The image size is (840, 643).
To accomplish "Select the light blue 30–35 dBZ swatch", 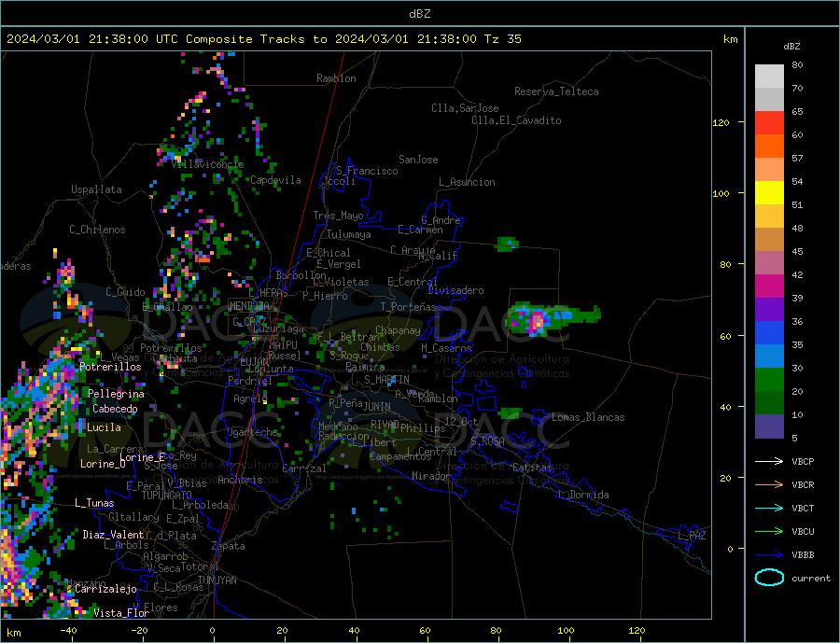I will [x=769, y=356].
